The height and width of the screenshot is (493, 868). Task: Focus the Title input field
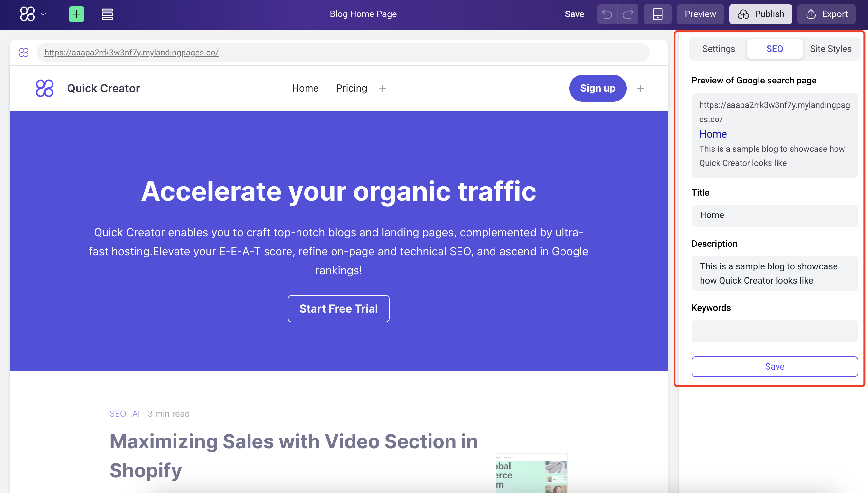click(x=775, y=215)
